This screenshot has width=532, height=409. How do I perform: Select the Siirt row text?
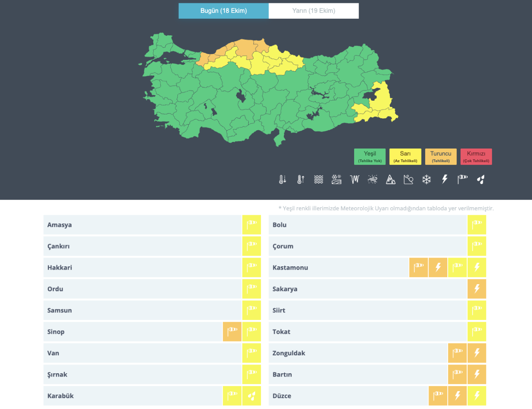pos(279,310)
